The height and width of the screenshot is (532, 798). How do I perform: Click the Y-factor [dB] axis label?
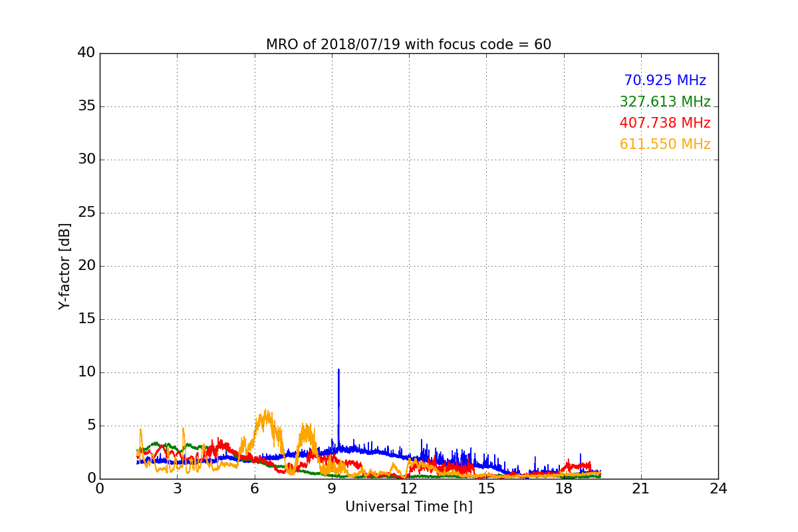pyautogui.click(x=65, y=266)
